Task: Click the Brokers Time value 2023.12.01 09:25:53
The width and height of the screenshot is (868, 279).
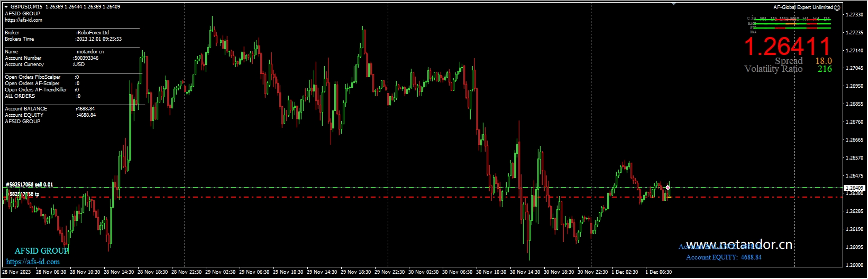Action: click(x=98, y=39)
